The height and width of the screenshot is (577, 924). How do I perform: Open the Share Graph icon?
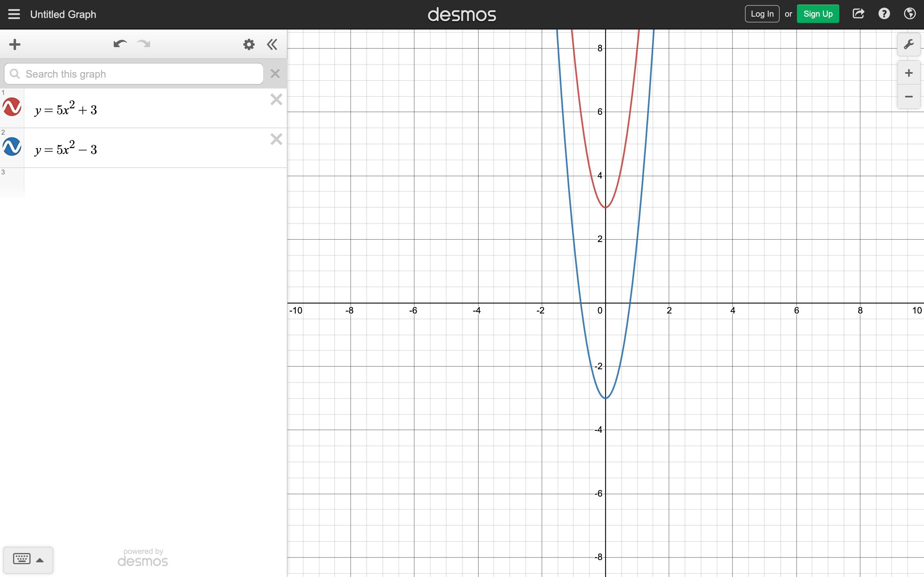coord(858,14)
